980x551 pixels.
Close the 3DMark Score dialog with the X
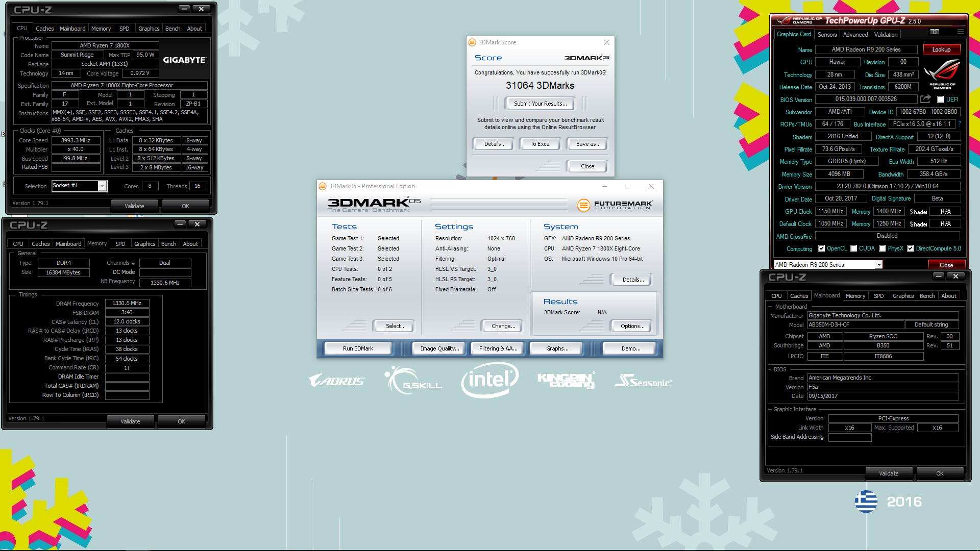click(606, 42)
